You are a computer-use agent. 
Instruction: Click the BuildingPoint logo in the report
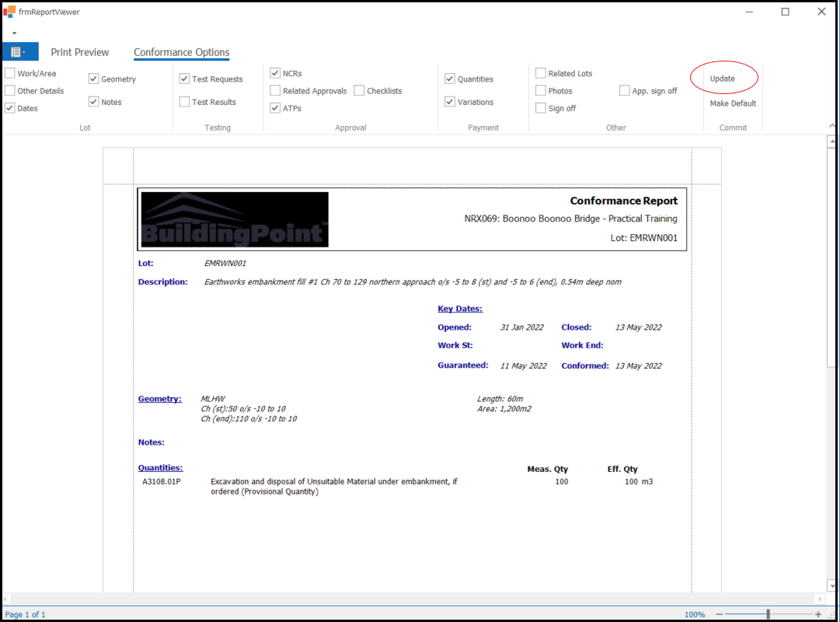tap(234, 220)
